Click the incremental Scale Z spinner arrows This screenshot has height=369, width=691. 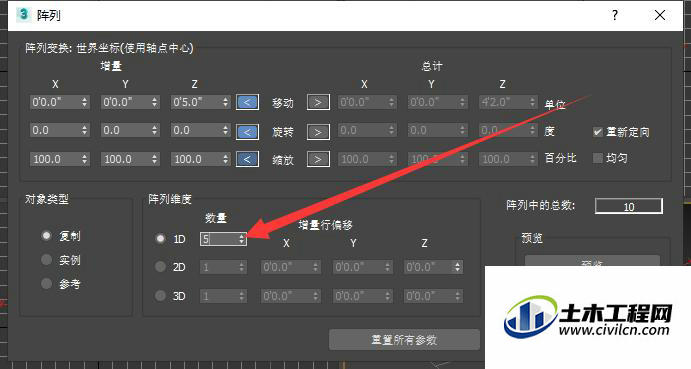[226, 159]
